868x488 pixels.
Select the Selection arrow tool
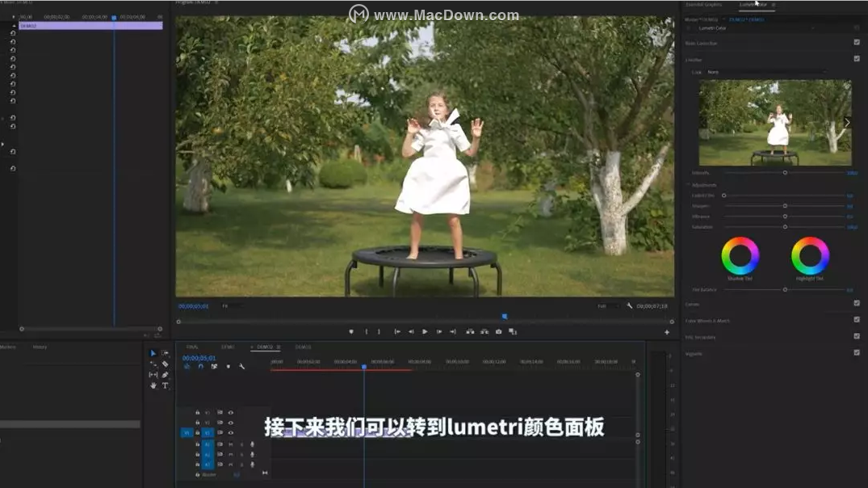point(153,353)
